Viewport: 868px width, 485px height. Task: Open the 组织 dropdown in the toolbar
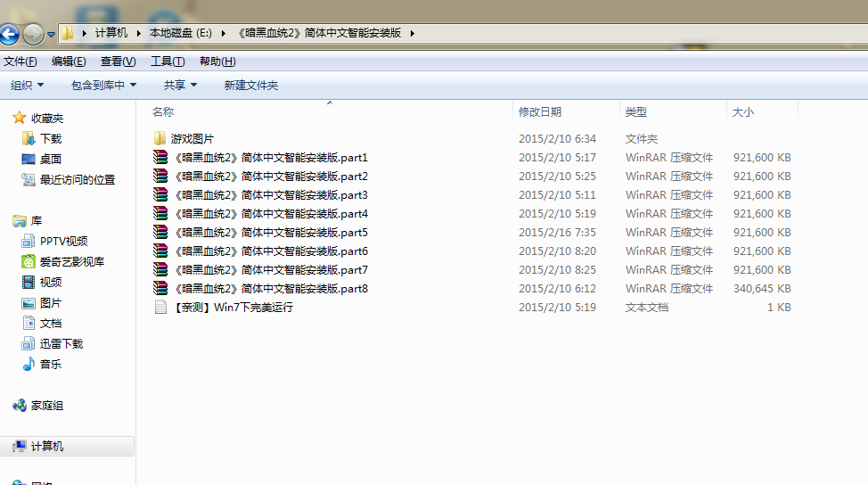pos(27,86)
